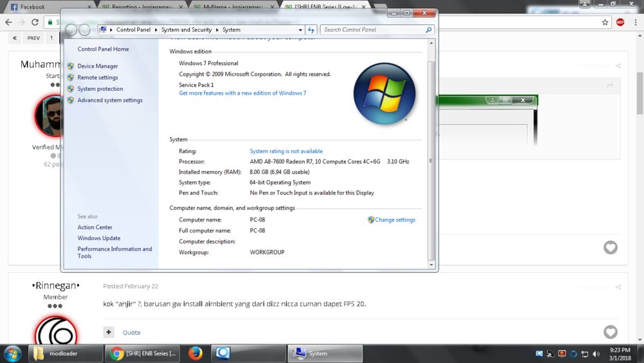Click the System taskbar button
The image size is (644, 363).
click(x=325, y=353)
